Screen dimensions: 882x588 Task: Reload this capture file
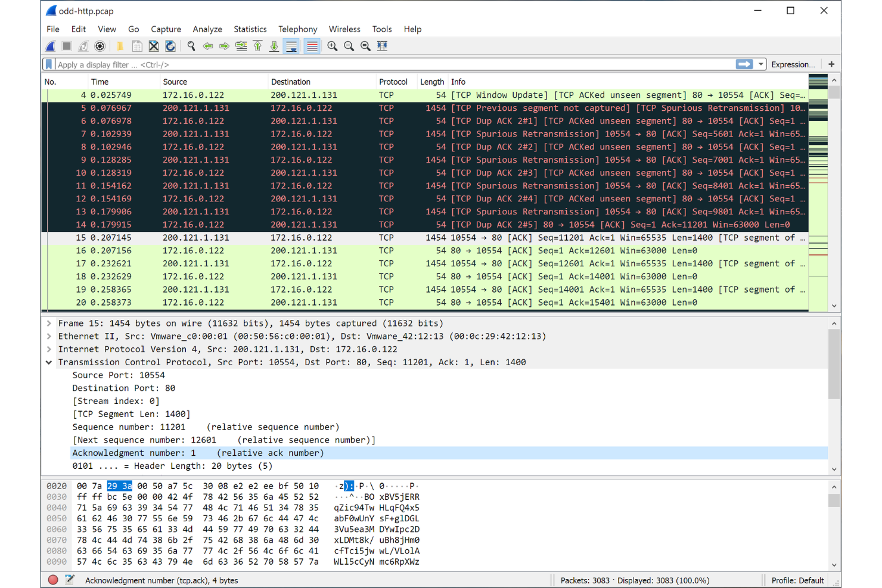point(170,46)
